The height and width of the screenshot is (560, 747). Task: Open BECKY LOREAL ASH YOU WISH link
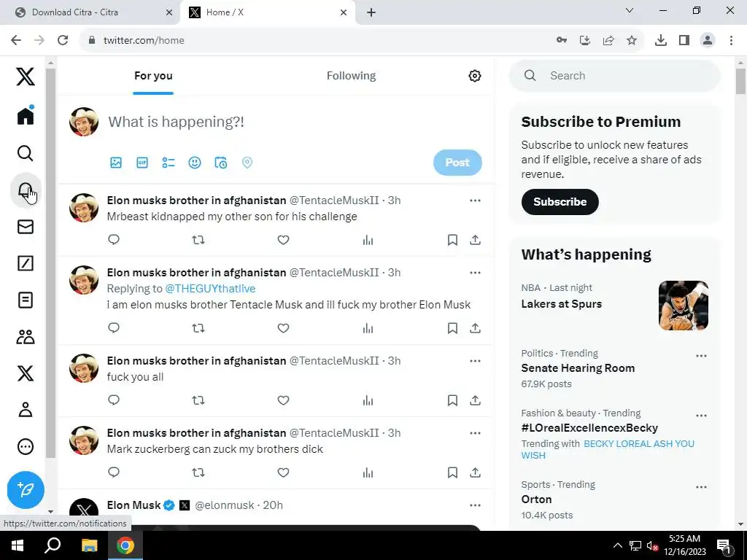click(x=608, y=449)
